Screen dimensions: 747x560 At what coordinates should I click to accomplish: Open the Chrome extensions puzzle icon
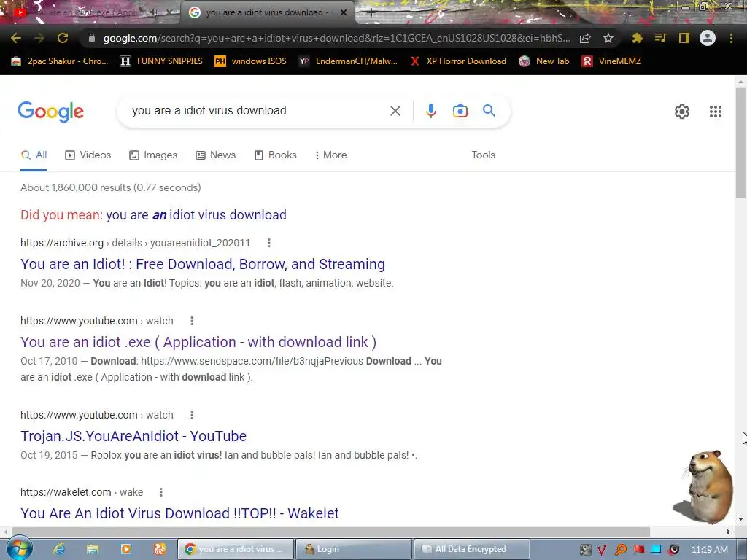pos(637,38)
